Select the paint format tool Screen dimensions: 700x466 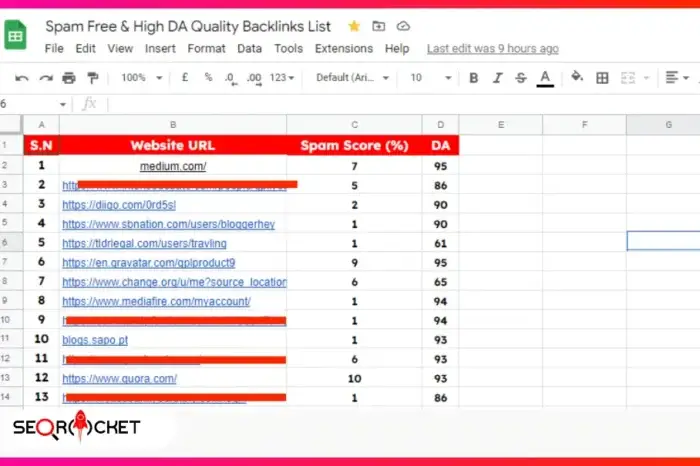(93, 78)
